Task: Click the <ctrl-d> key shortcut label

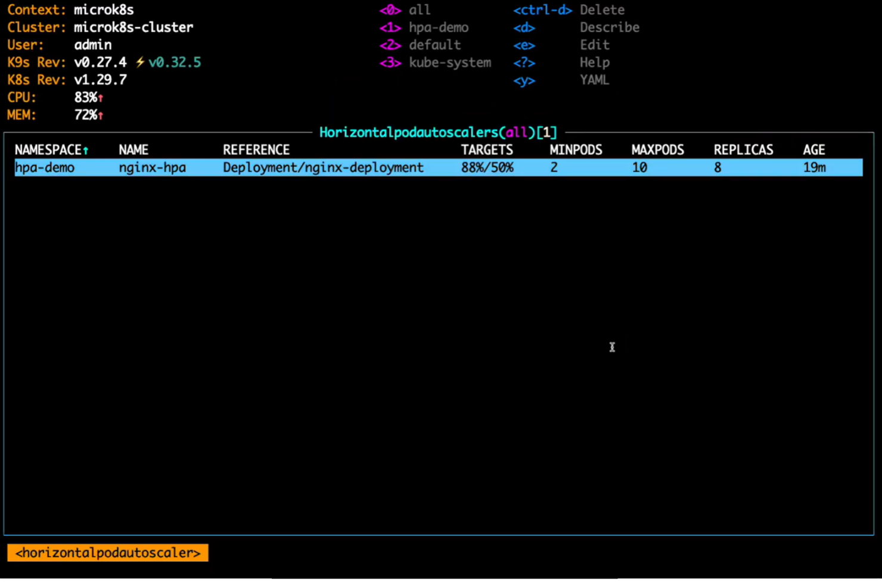Action: pos(542,10)
